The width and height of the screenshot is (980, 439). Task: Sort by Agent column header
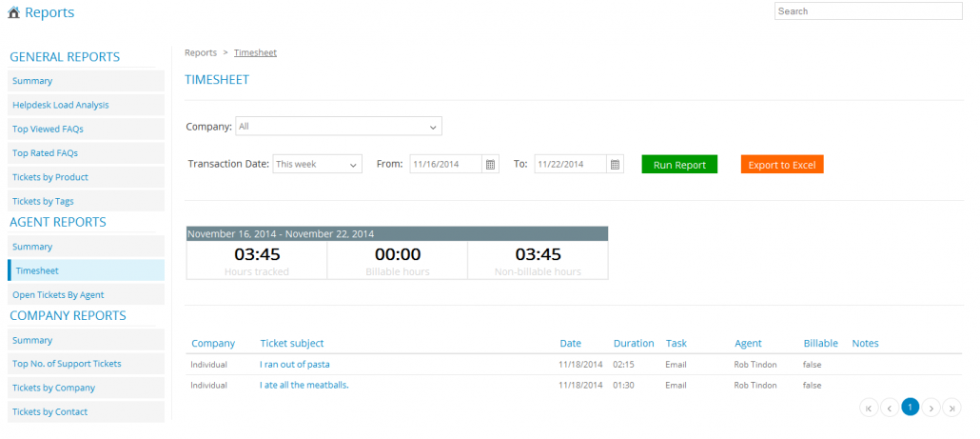(748, 344)
